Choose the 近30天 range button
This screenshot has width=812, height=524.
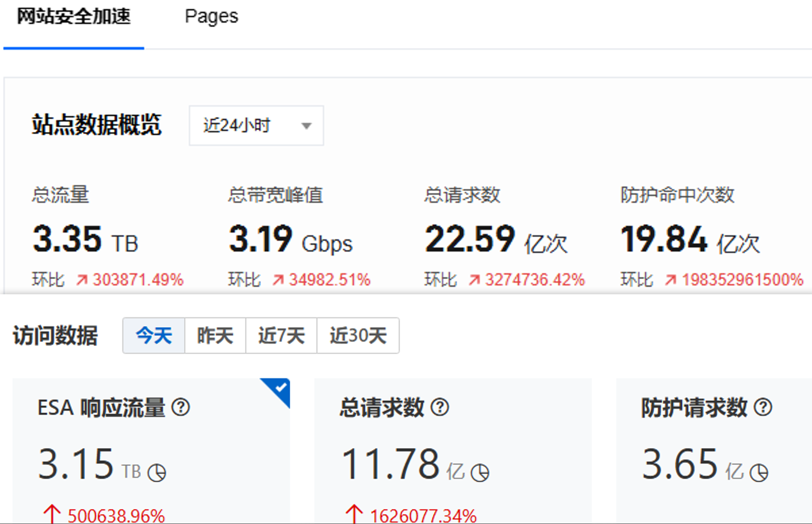coord(358,336)
